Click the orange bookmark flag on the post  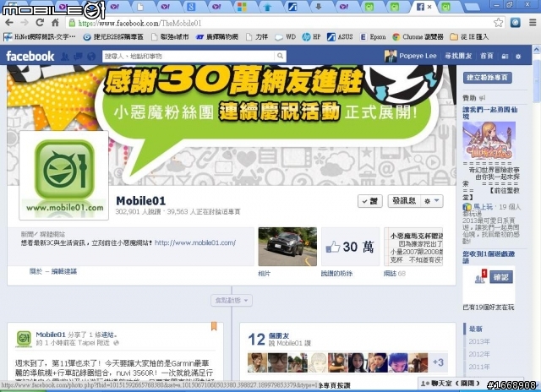214,326
